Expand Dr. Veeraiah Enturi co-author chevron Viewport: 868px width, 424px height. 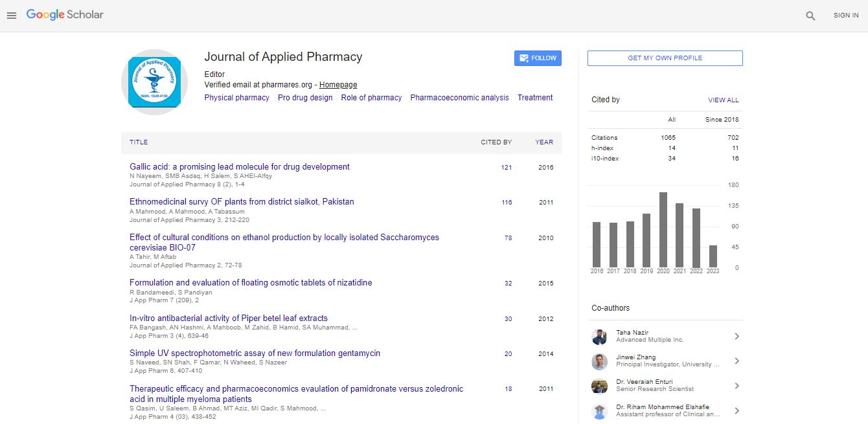[x=737, y=386]
